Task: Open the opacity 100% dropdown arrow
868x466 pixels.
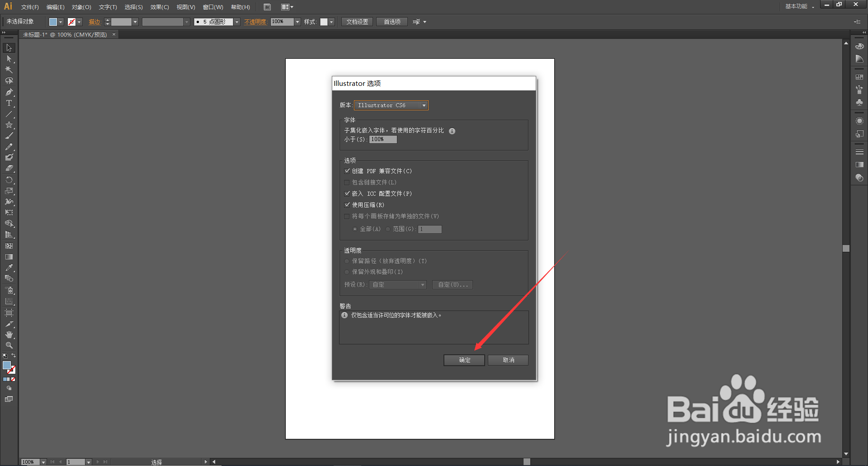Action: tap(297, 22)
